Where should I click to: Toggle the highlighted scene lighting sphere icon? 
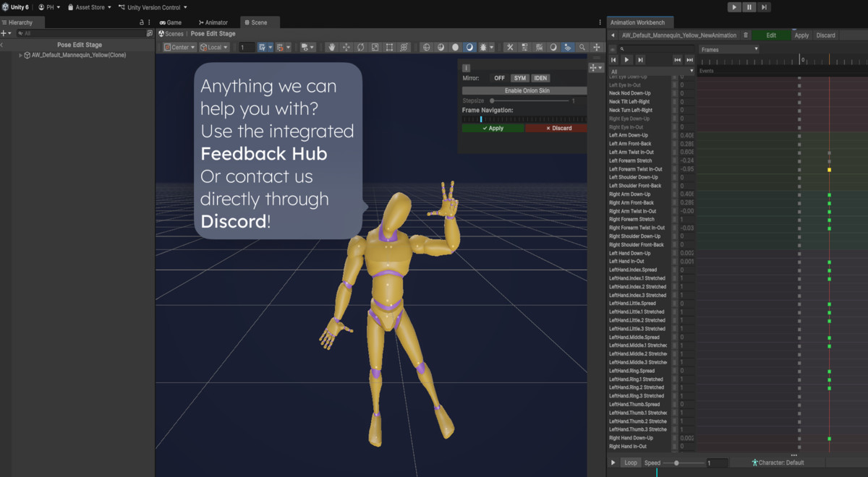tap(470, 47)
